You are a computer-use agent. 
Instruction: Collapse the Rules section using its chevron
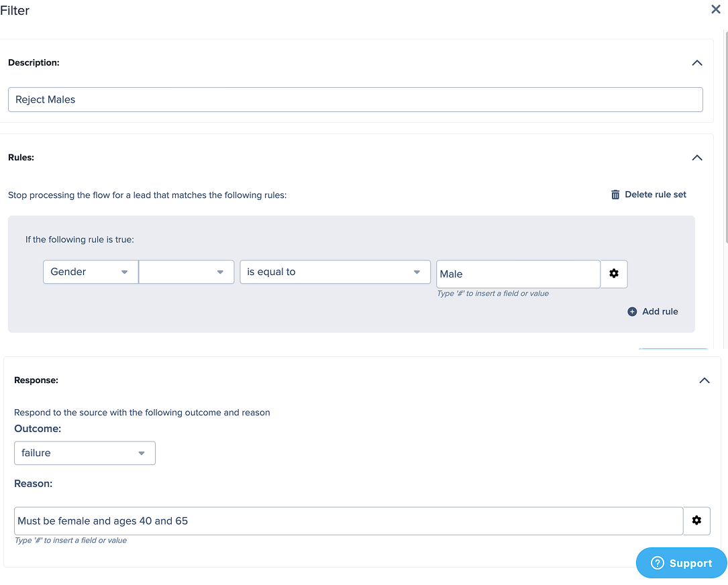[x=697, y=158]
